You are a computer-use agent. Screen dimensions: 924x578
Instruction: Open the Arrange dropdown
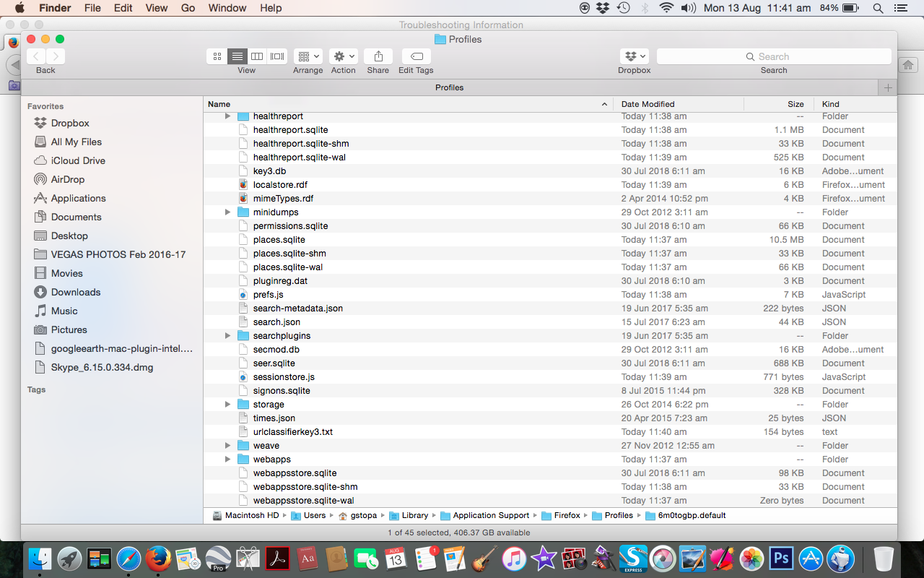308,56
